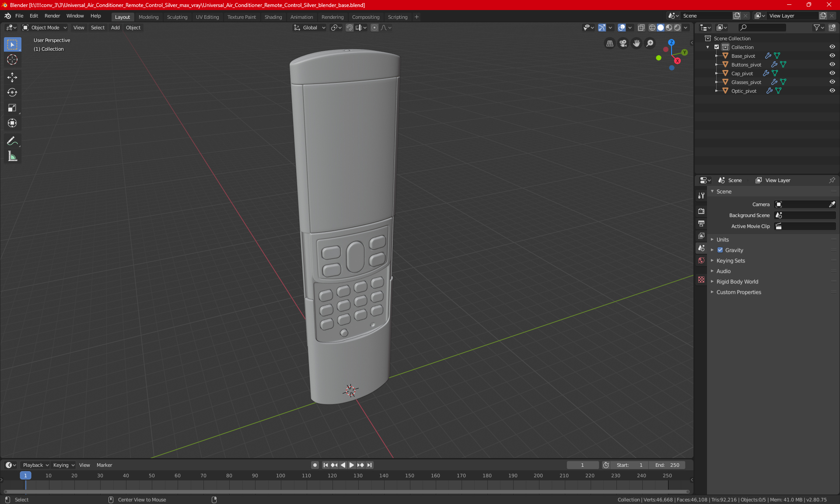Open Render properties tab icon
The width and height of the screenshot is (840, 504).
point(701,211)
